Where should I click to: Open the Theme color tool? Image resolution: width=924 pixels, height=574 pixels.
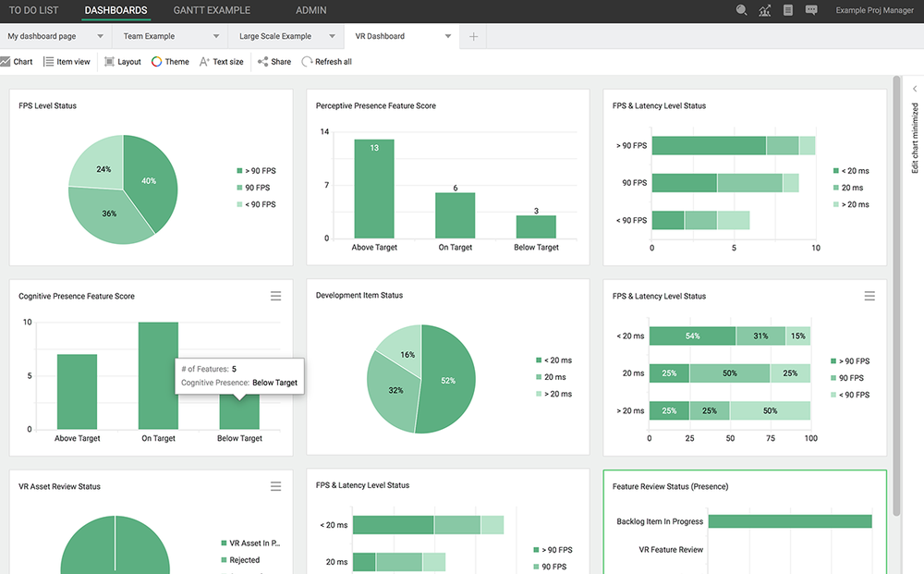click(x=170, y=61)
